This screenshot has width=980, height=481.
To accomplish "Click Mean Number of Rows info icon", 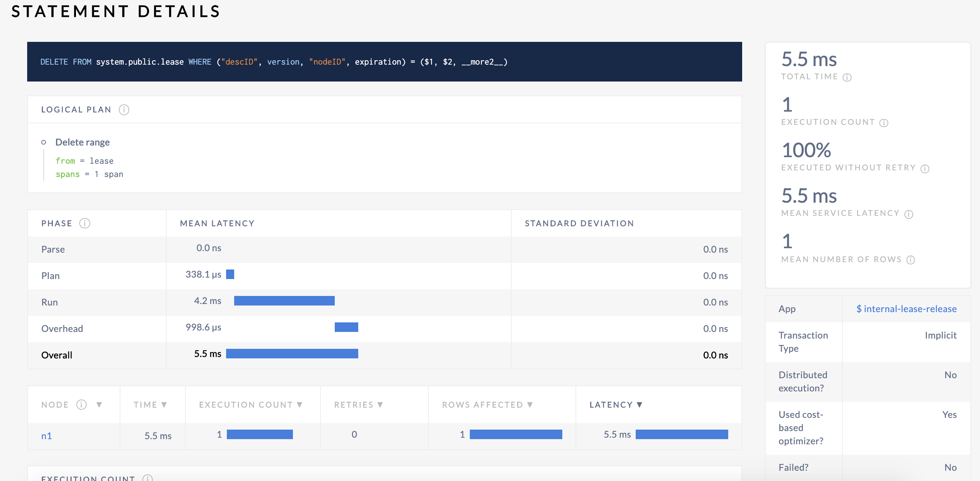I will pos(910,260).
